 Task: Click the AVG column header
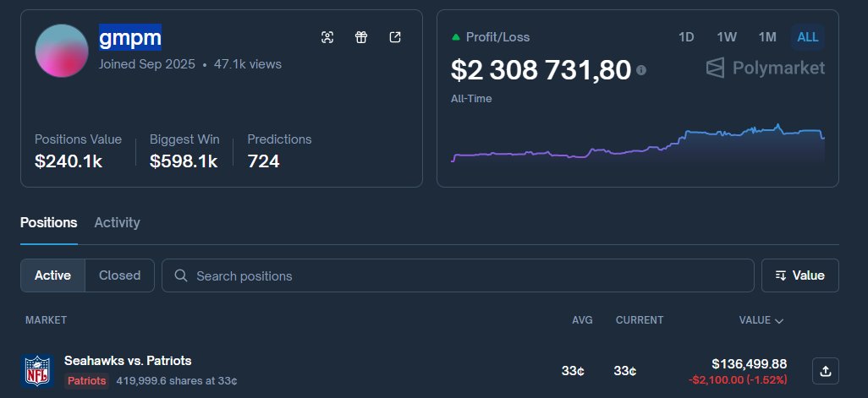[x=582, y=320]
